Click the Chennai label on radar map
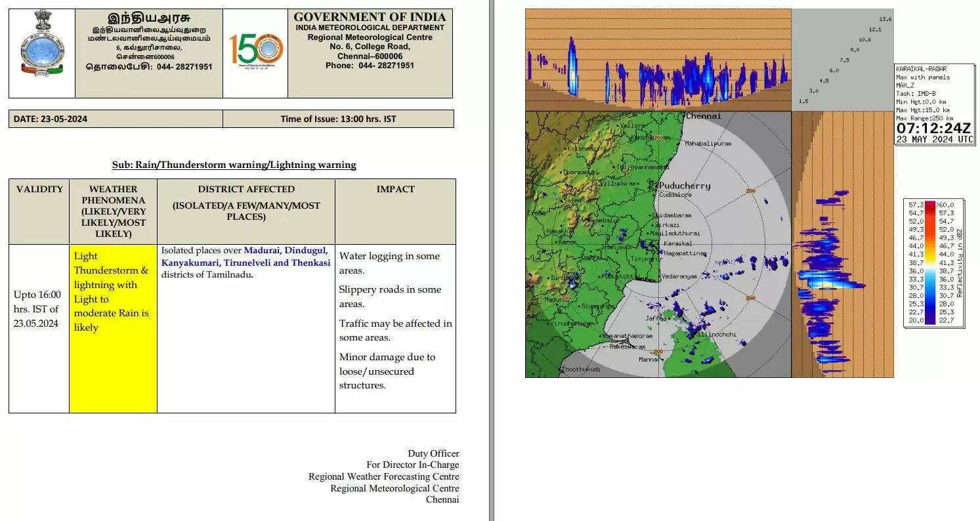The image size is (980, 521). tap(703, 116)
